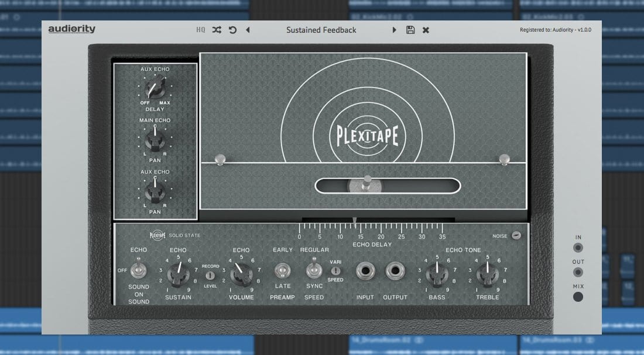The width and height of the screenshot is (644, 355).
Task: Go to the next preset arrow
Action: click(394, 30)
